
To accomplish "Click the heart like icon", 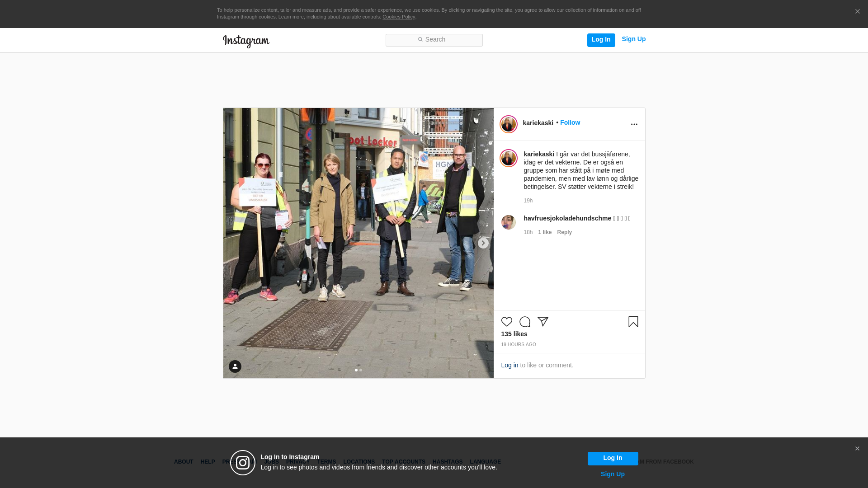I will tap(506, 322).
